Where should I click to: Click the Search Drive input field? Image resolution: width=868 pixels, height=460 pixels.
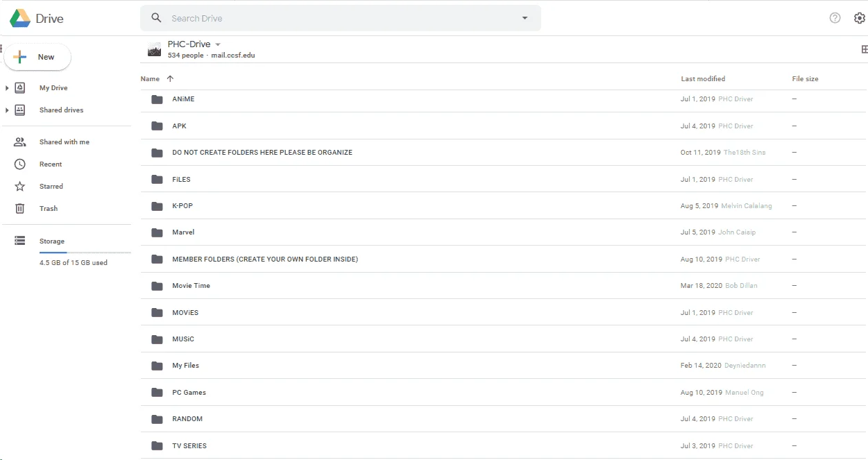[340, 18]
